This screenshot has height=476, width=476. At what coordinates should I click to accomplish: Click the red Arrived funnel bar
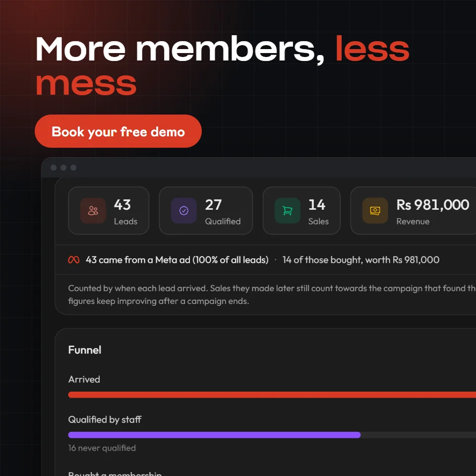[x=272, y=395]
